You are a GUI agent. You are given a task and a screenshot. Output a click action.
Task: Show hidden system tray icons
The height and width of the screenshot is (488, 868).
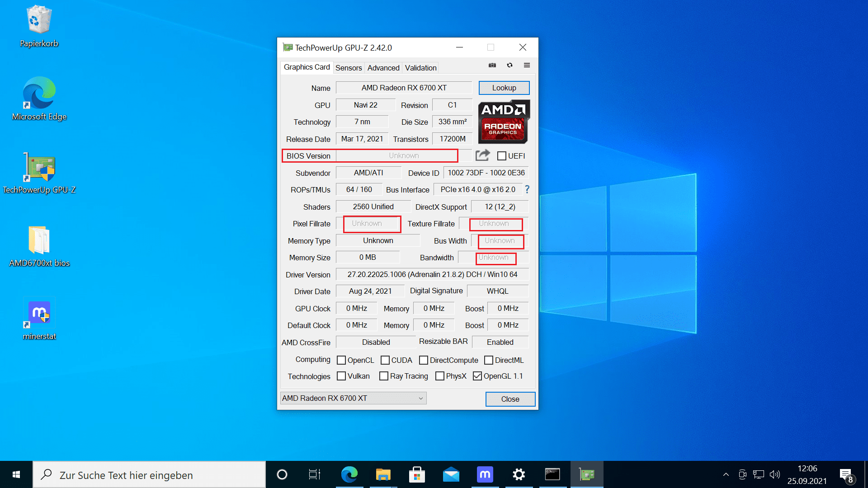point(726,474)
